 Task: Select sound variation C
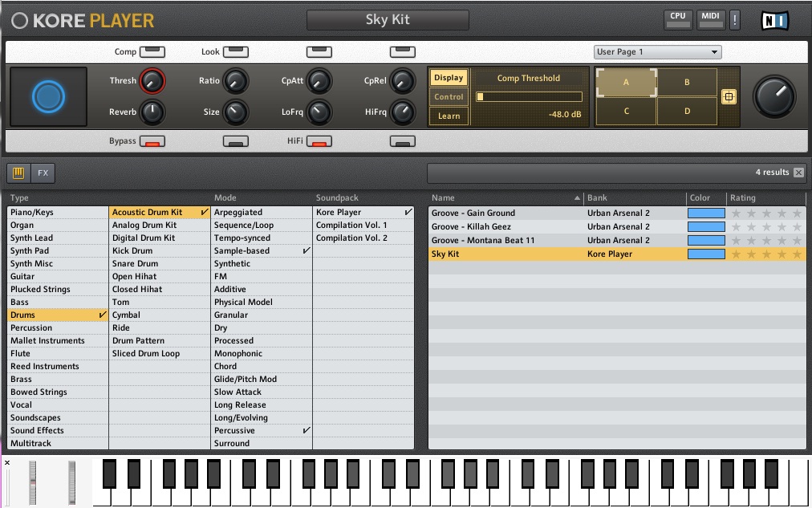coord(626,111)
